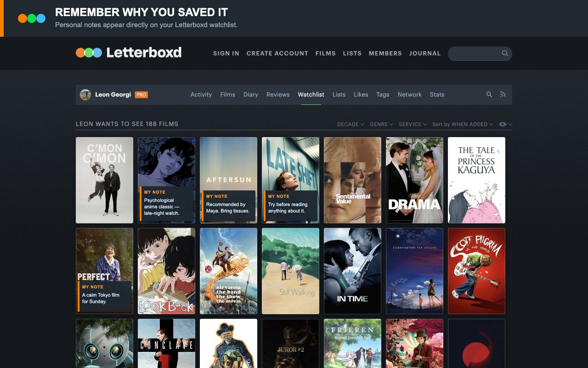Click the note 'A calm Tokyo film for Sunday.'
Viewport: 588px width, 368px height.
coord(104,296)
